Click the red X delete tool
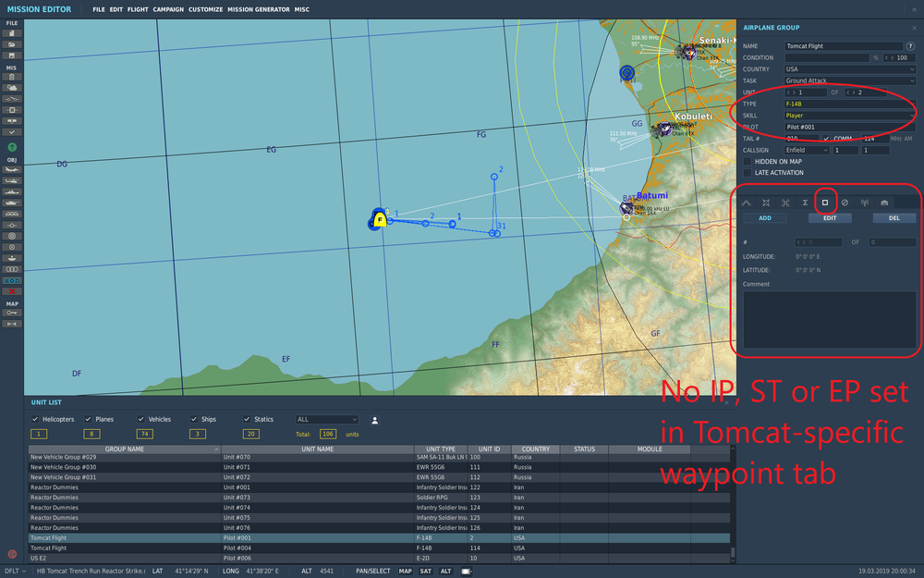 12,291
